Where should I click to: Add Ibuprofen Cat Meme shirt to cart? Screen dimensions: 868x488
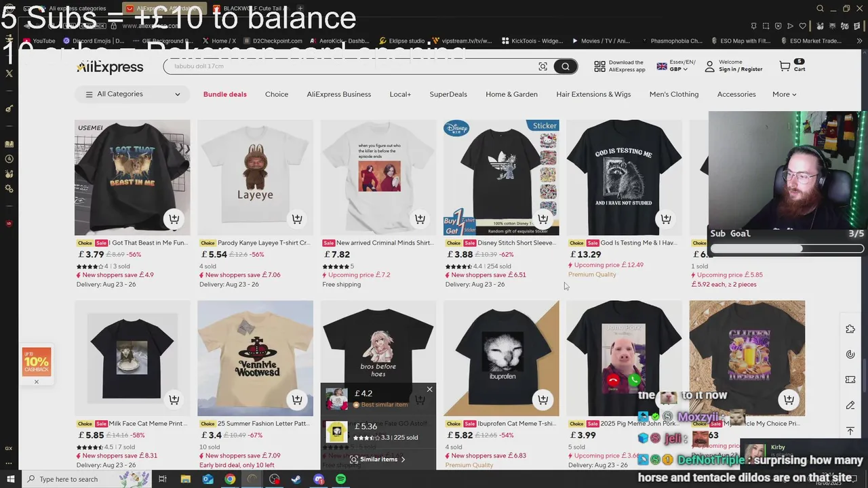(x=542, y=400)
